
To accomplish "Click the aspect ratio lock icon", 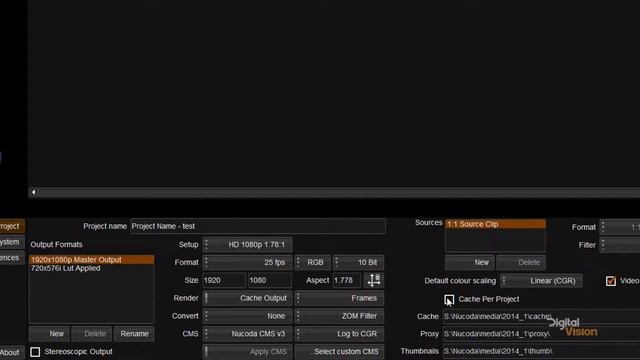I will 374,280.
